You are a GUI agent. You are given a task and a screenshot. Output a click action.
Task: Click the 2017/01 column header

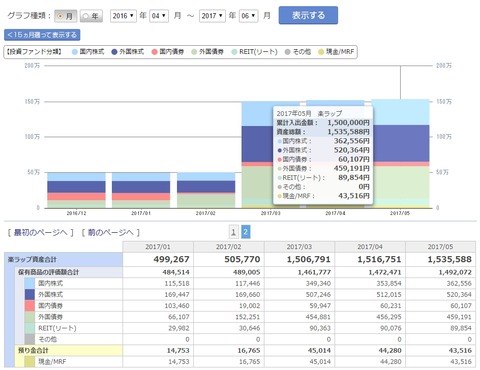pos(158,247)
